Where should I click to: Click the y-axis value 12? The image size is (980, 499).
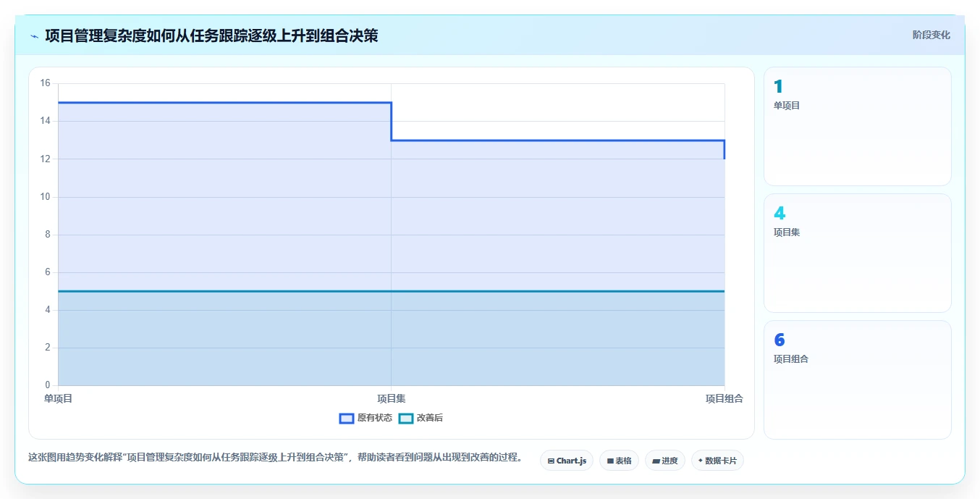coord(45,159)
